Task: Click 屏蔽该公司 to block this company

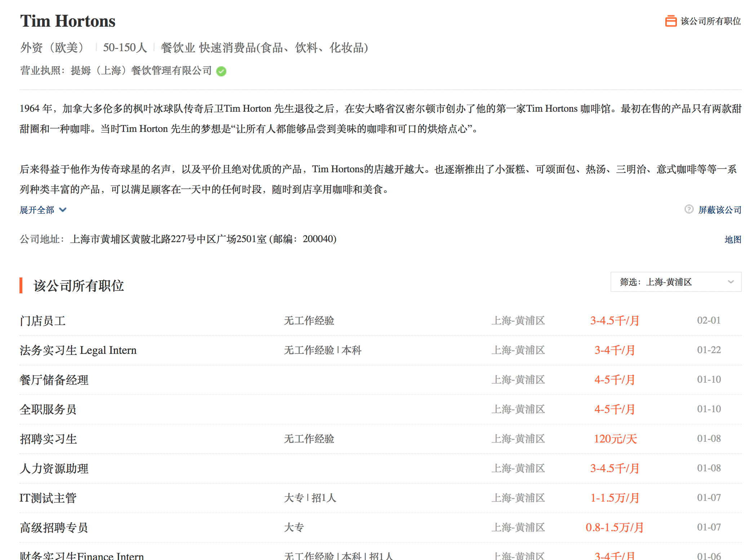Action: tap(720, 210)
